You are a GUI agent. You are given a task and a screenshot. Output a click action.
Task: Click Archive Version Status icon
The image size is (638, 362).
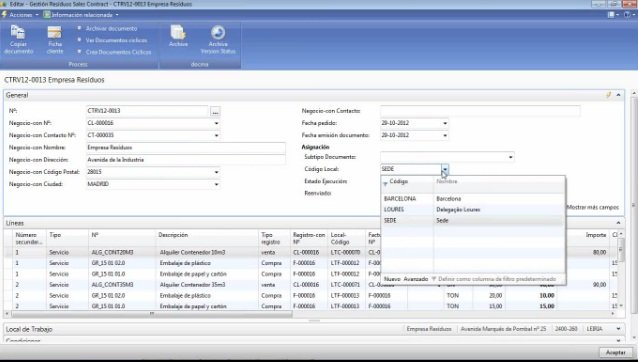point(218,39)
